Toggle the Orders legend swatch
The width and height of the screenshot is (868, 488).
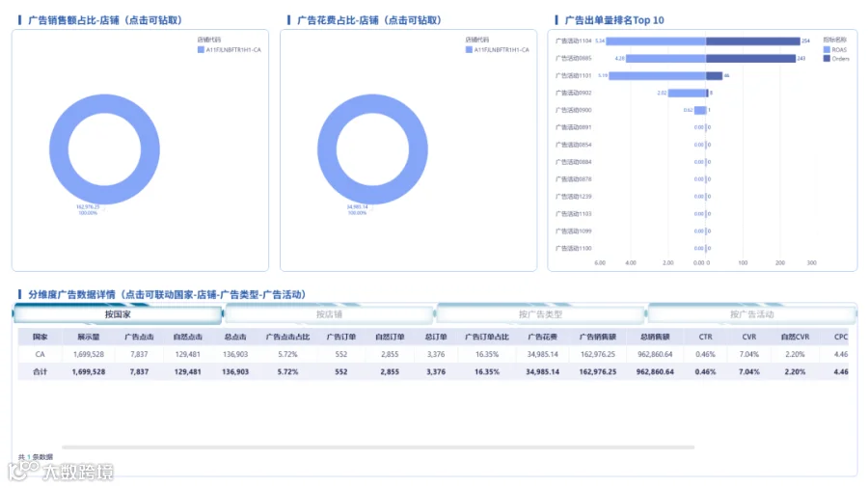pyautogui.click(x=827, y=59)
